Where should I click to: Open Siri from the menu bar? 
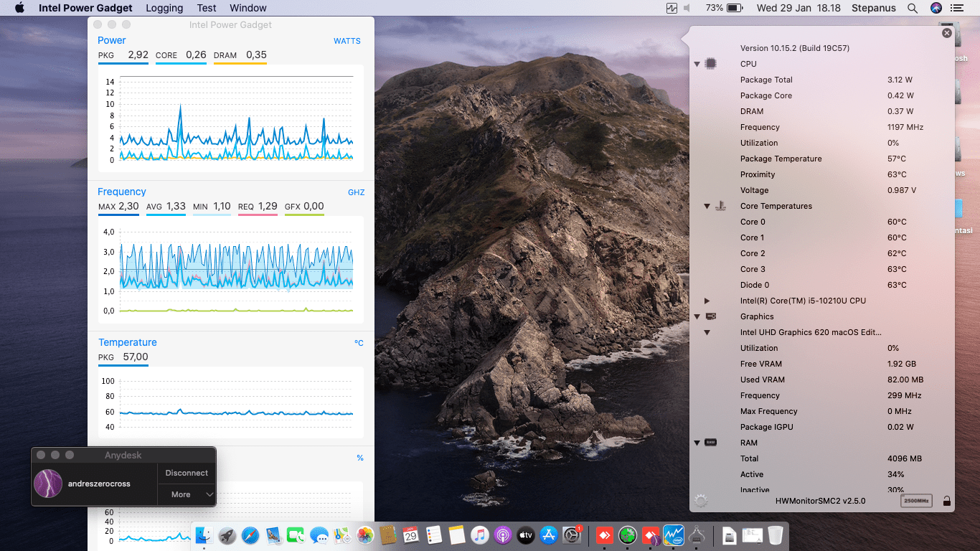(x=936, y=8)
